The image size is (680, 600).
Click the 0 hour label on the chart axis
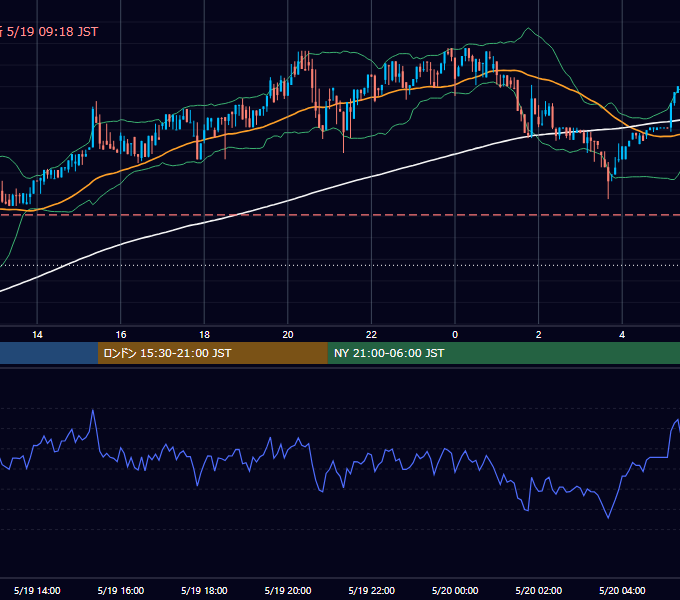[x=455, y=335]
